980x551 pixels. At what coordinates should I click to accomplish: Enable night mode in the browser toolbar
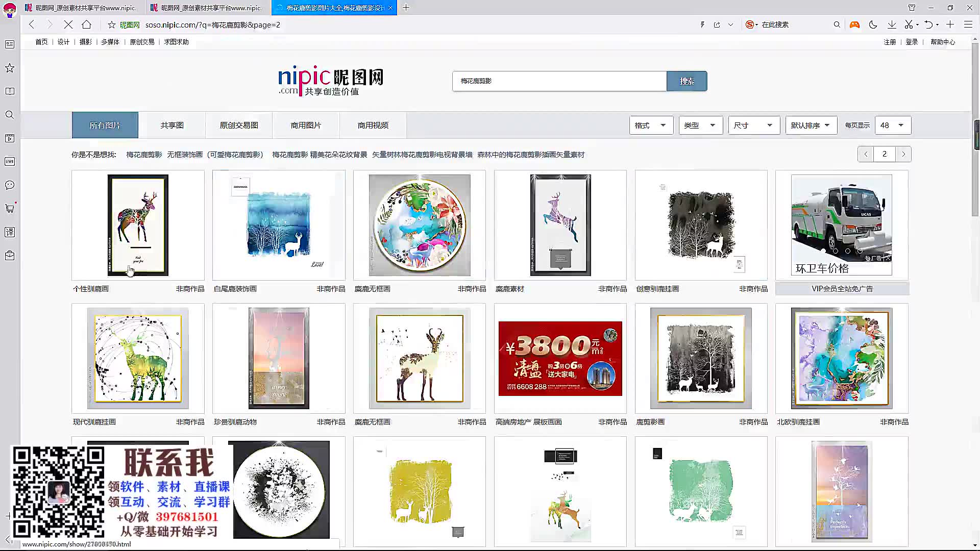pyautogui.click(x=873, y=24)
